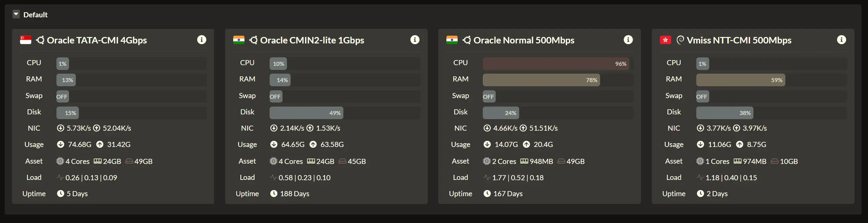
Task: Click the 38% Disk bar on Vmiss
Action: click(x=725, y=113)
